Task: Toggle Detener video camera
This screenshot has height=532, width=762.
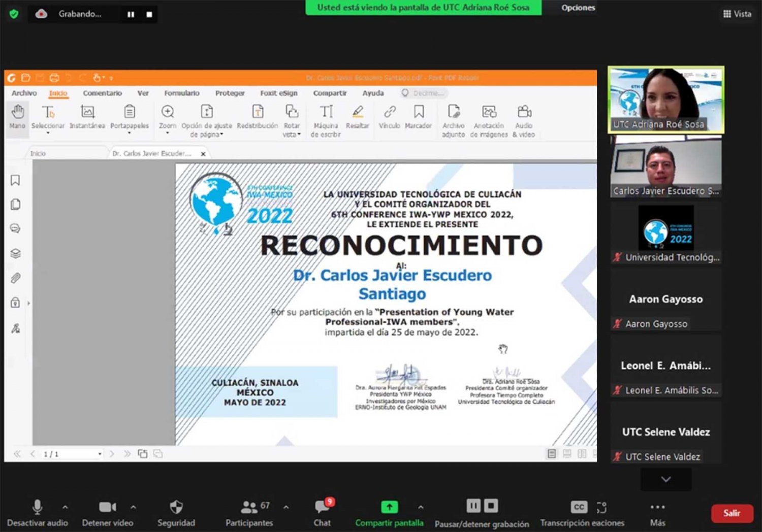Action: (108, 513)
